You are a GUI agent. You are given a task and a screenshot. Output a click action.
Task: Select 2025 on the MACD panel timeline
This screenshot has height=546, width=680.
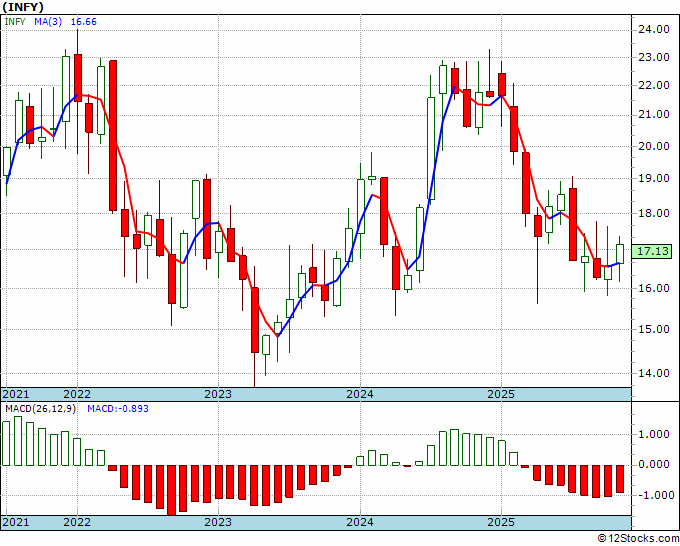[x=501, y=522]
